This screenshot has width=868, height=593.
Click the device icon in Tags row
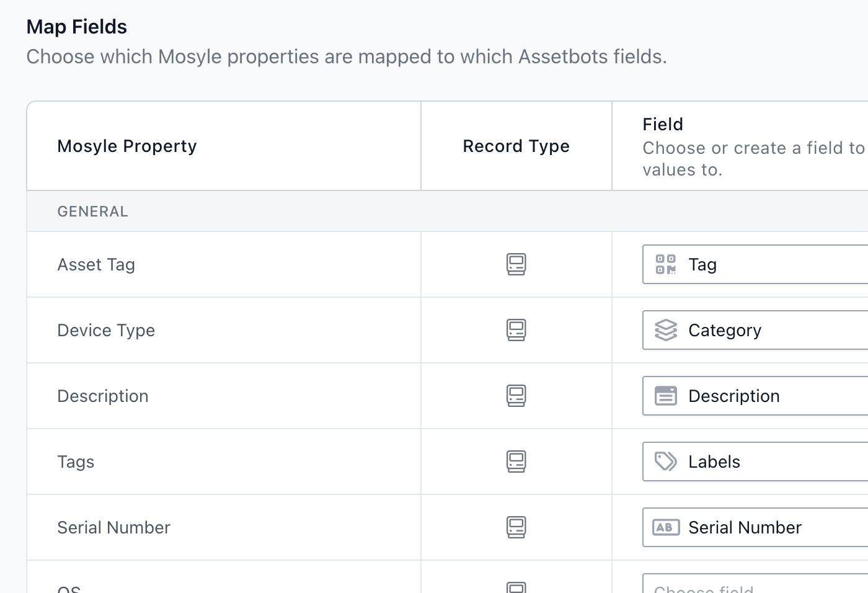[x=516, y=461]
